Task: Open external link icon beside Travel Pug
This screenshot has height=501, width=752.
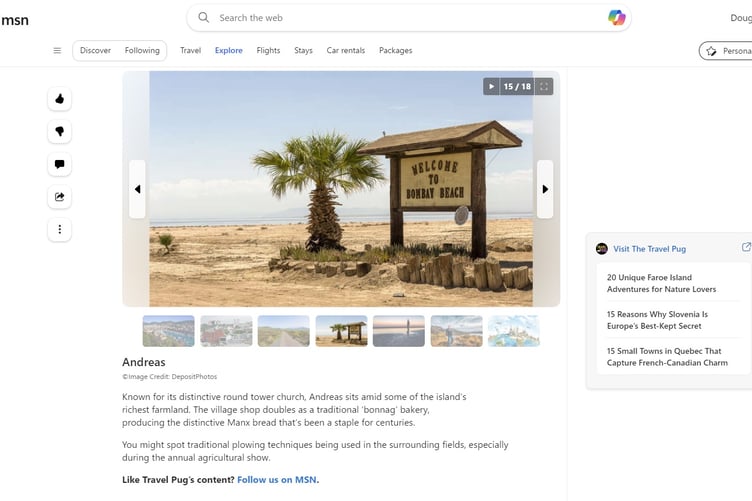Action: tap(746, 247)
